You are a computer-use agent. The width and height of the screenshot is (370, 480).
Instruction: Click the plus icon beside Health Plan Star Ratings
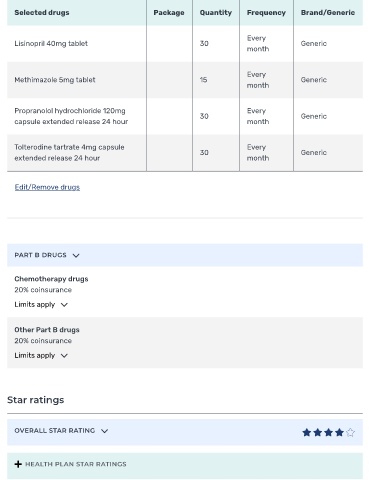[18, 464]
